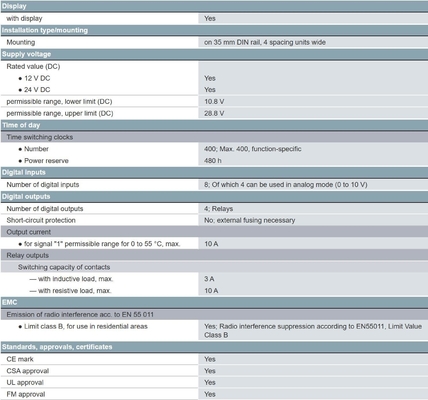The width and height of the screenshot is (428, 400).
Task: Select the "UL approval" row label
Action: pyautogui.click(x=25, y=383)
